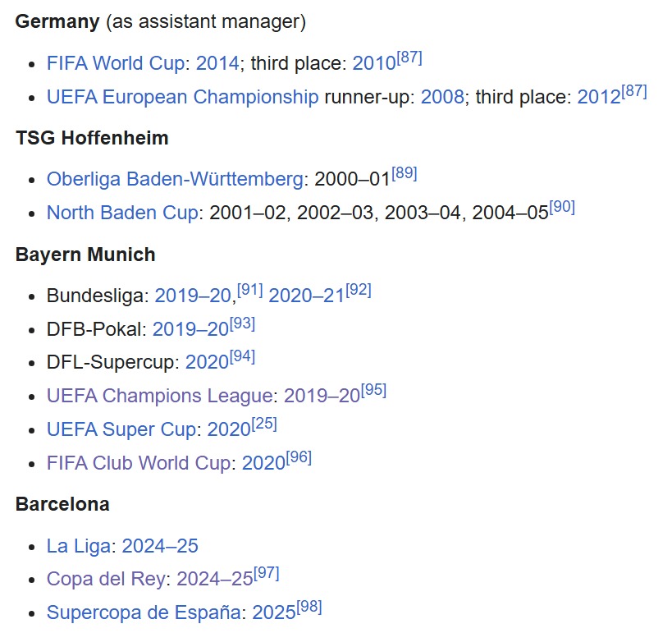The height and width of the screenshot is (633, 672).
Task: Open the 2010 third place link
Action: 374,63
